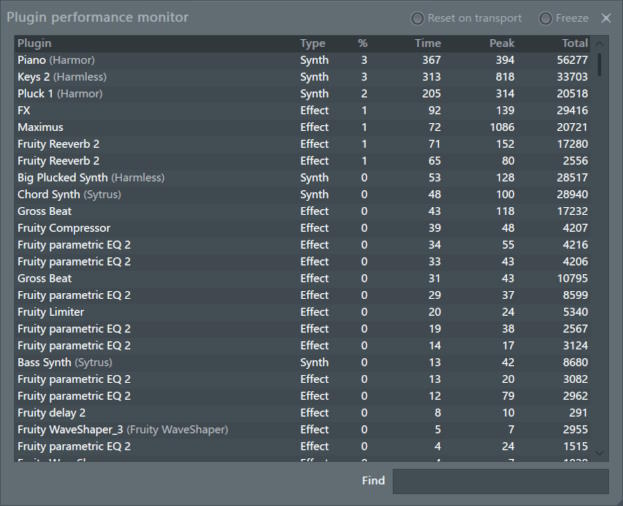Sort by the Time column header
The height and width of the screenshot is (506, 623).
pyautogui.click(x=427, y=43)
